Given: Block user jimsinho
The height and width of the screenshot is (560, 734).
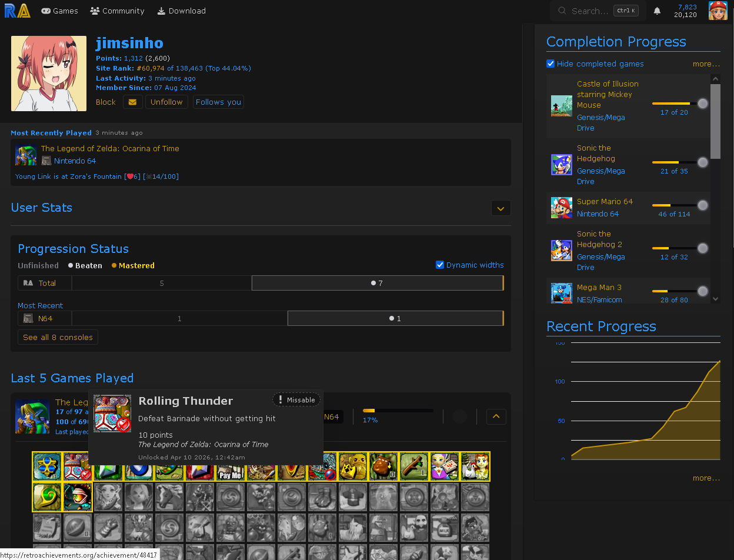Looking at the screenshot, I should [x=106, y=102].
